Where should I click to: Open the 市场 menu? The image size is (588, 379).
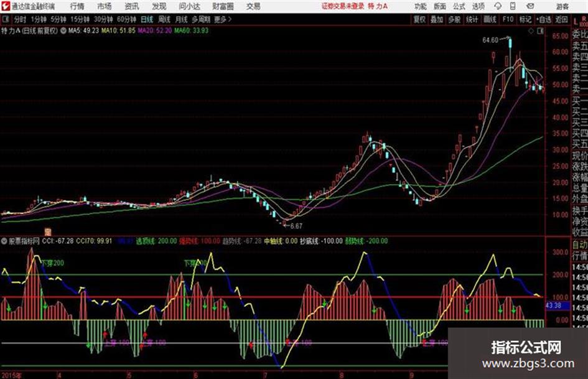105,6
